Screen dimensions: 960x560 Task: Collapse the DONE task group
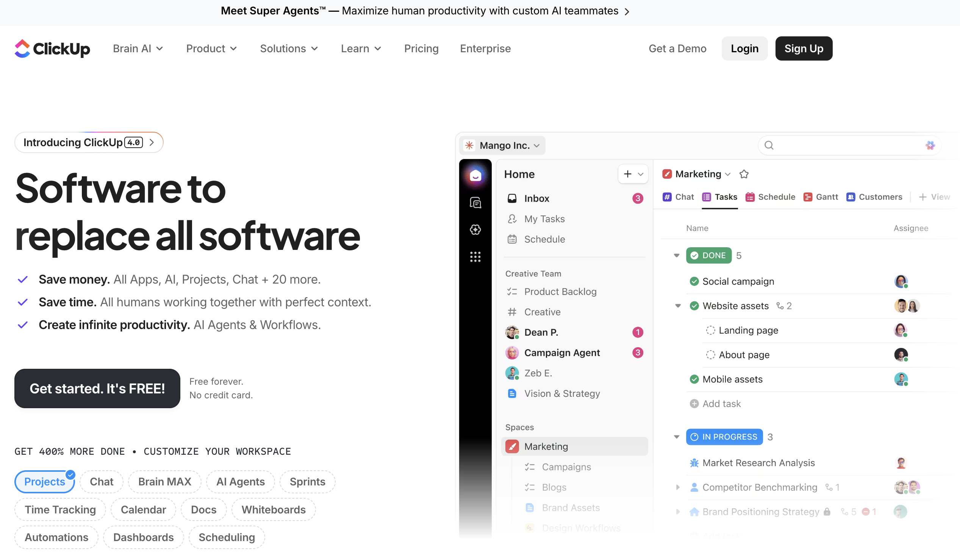(677, 256)
